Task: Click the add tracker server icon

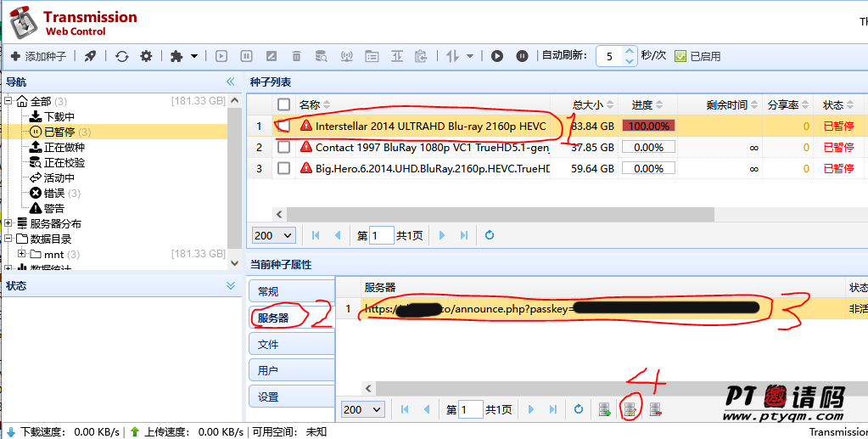Action: pos(604,409)
